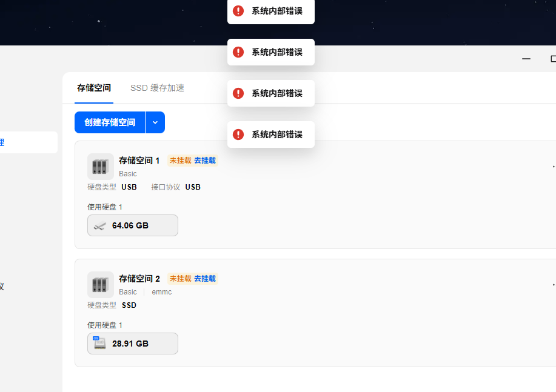Select the highlighted sidebar menu item
Screen dimensions: 556x392
pos(28,142)
